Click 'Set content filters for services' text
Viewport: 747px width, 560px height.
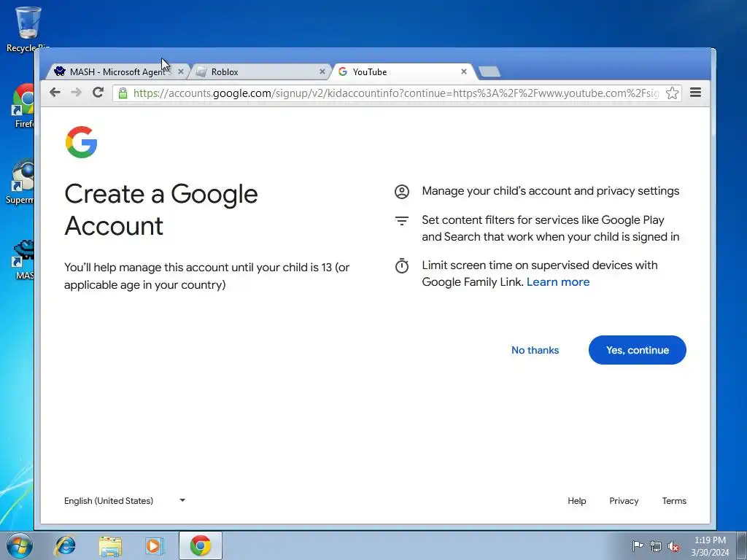(550, 228)
